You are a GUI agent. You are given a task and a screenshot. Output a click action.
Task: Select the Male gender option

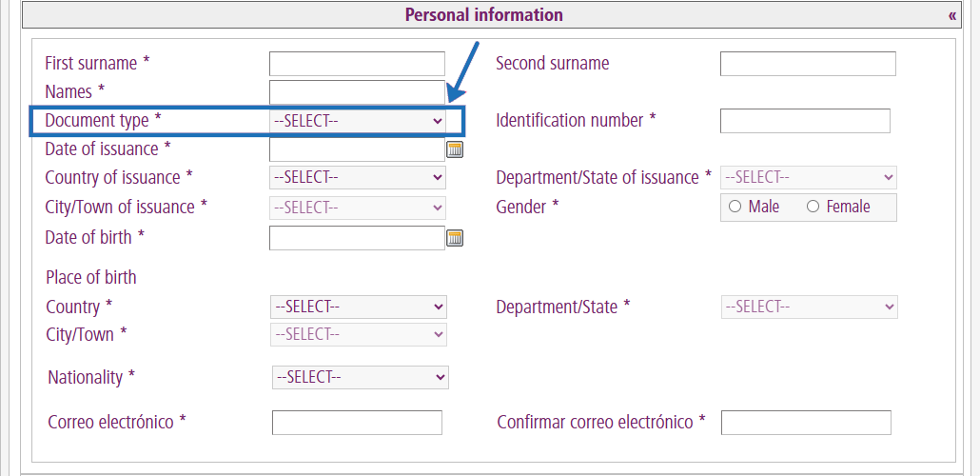pos(735,207)
